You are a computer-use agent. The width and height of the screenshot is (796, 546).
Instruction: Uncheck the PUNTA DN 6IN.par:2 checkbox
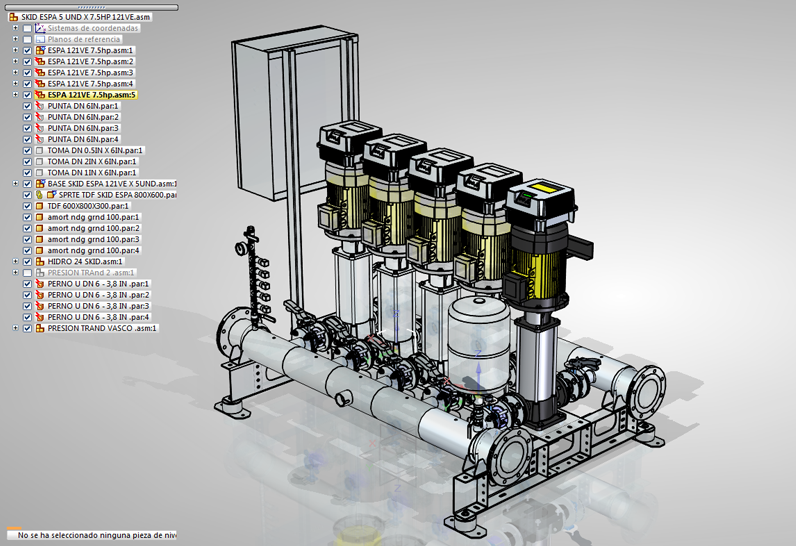coord(27,117)
